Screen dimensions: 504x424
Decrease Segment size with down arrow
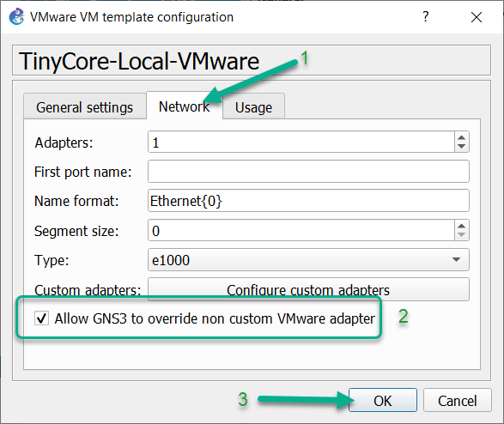(x=462, y=235)
